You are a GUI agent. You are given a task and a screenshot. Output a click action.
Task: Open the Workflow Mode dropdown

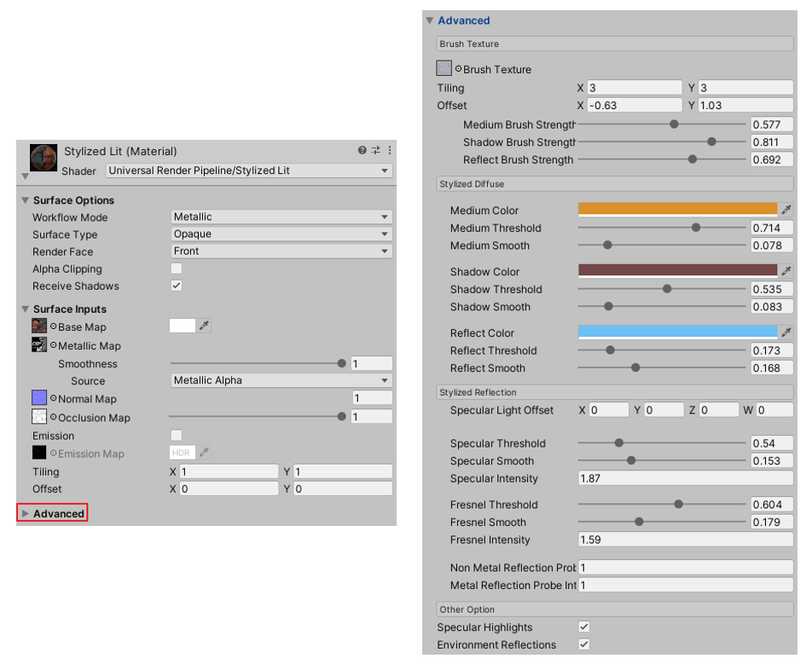pyautogui.click(x=281, y=217)
